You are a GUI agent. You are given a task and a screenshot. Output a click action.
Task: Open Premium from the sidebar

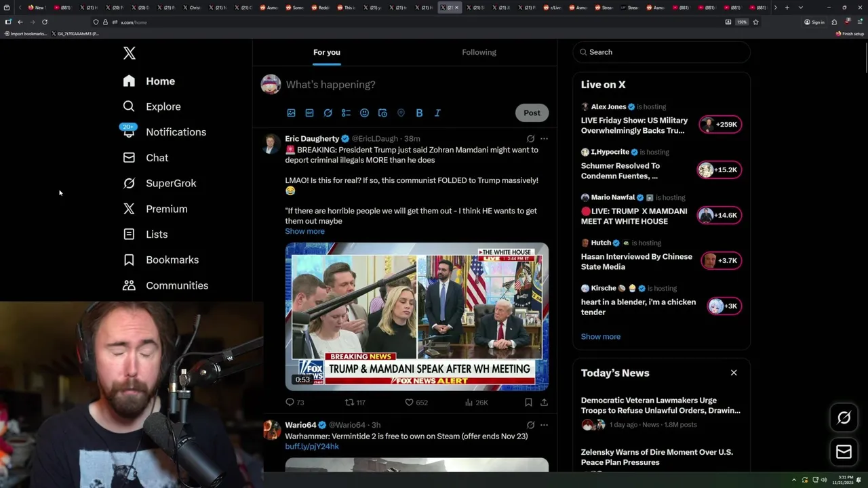tap(155, 209)
